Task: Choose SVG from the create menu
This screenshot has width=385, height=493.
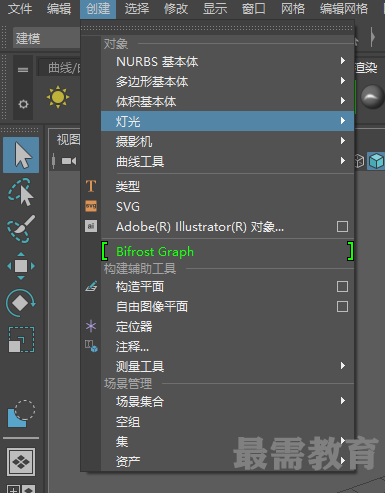Action: (227, 207)
